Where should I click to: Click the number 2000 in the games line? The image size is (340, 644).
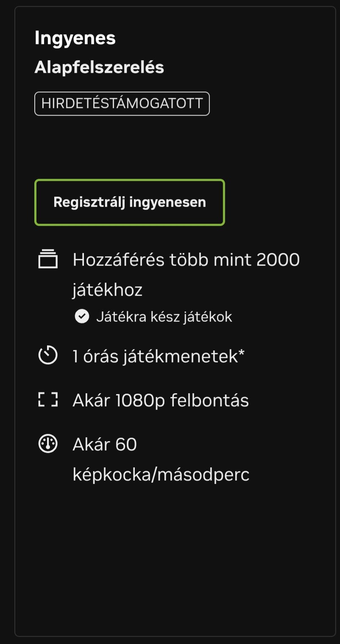278,260
